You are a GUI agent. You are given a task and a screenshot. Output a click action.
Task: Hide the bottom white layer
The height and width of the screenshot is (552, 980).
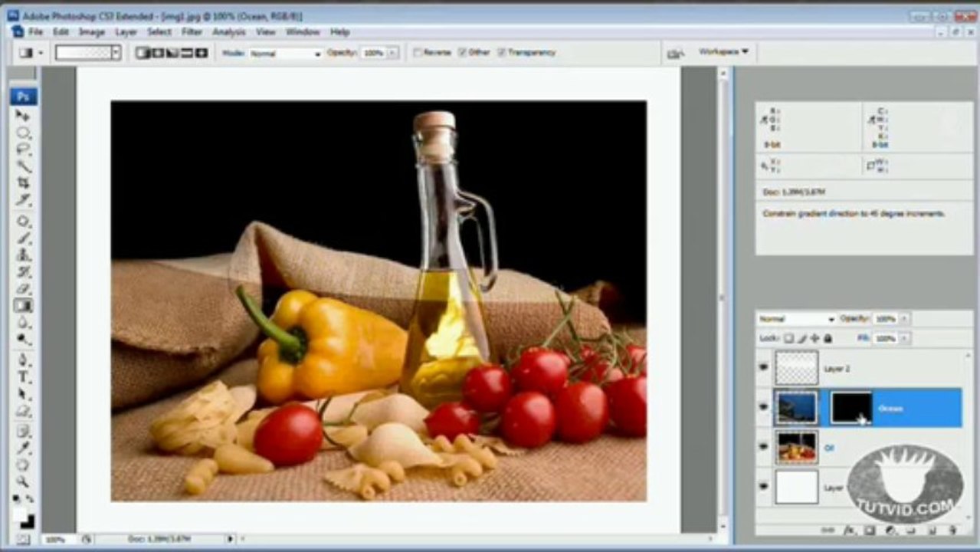pos(763,486)
